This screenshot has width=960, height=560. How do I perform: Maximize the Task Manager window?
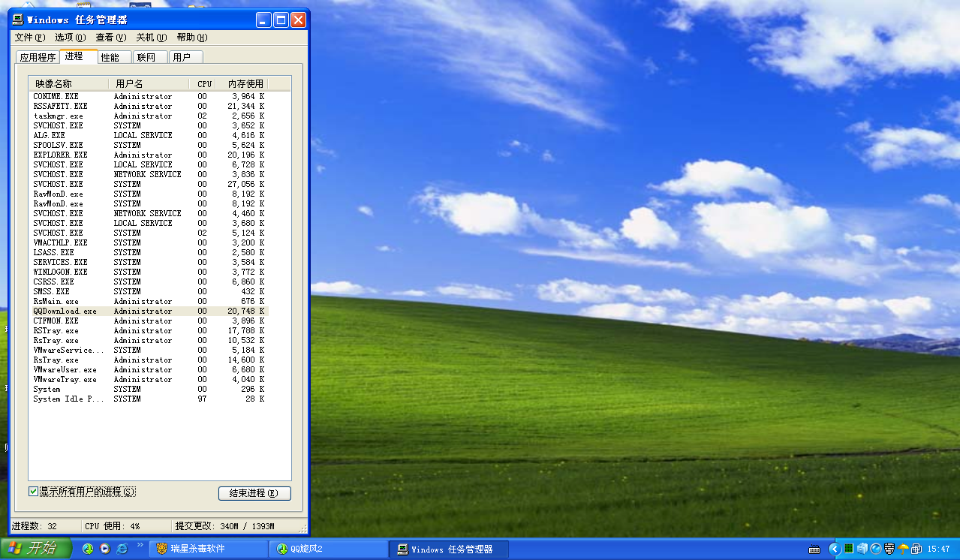tap(281, 20)
